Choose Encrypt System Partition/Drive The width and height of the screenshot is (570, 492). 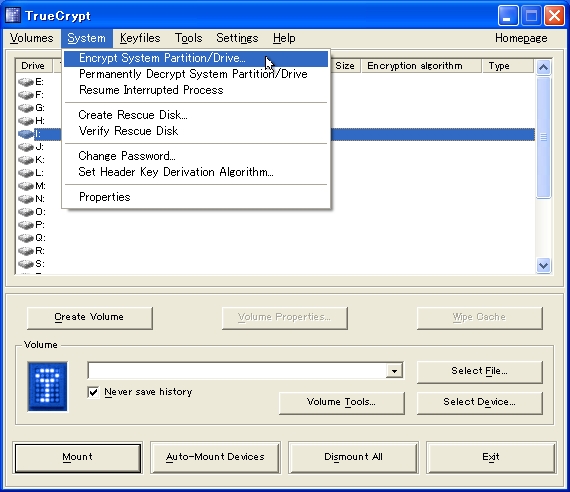(x=196, y=58)
